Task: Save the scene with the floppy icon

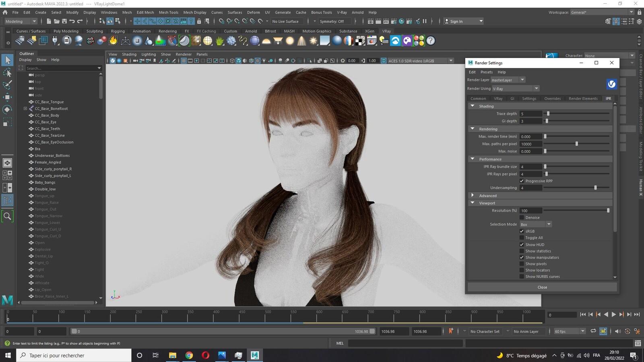Action: coord(64,21)
